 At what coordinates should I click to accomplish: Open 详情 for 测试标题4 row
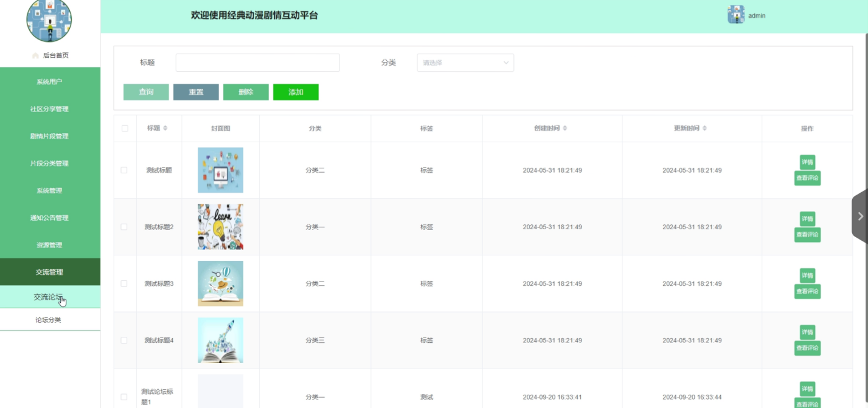coord(807,332)
